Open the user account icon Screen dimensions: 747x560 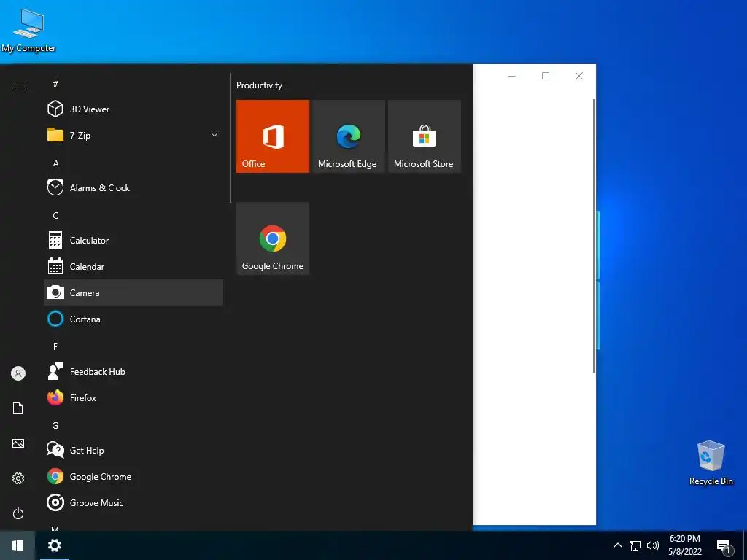(x=18, y=373)
